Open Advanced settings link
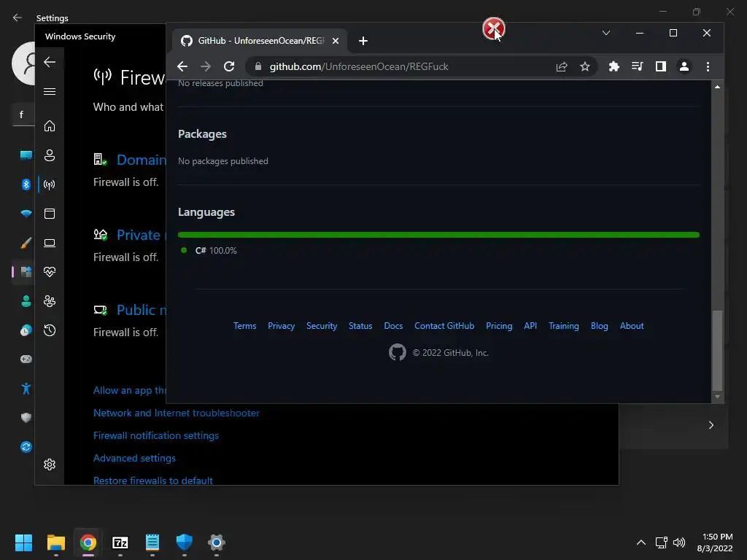This screenshot has width=747, height=560. [x=134, y=458]
